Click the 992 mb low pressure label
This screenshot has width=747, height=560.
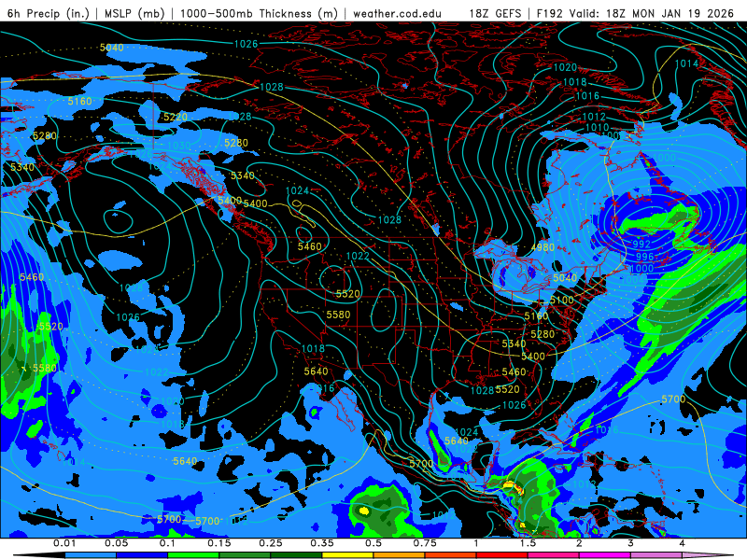[641, 244]
